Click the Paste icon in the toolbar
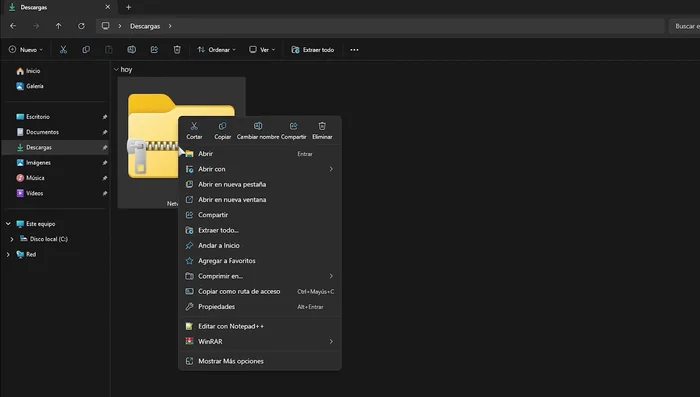Screen dimensions: 700x397 click(x=108, y=50)
